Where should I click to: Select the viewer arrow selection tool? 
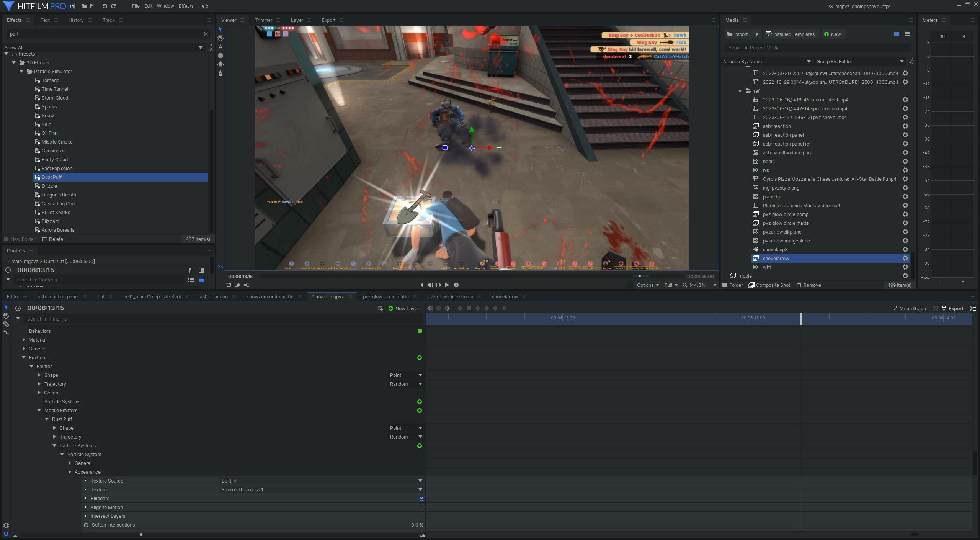point(220,29)
